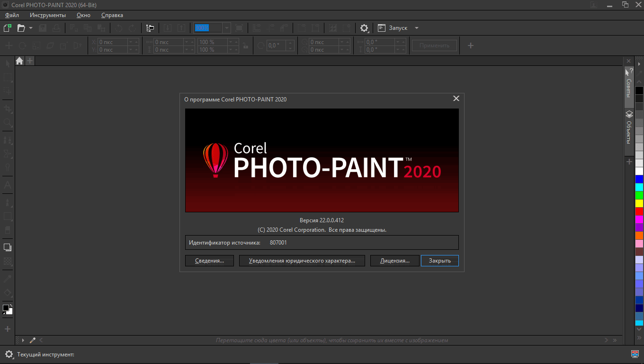Select the Object Transparency tool
The image size is (644, 364).
[x=8, y=261]
